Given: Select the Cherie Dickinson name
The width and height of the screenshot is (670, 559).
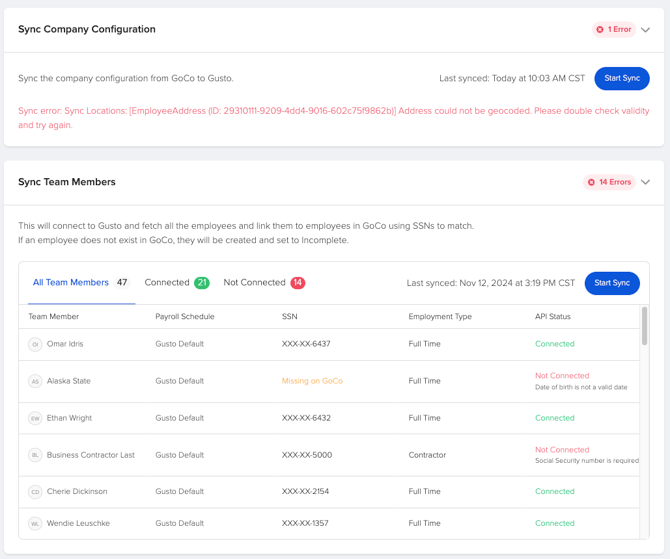Looking at the screenshot, I should 77,491.
